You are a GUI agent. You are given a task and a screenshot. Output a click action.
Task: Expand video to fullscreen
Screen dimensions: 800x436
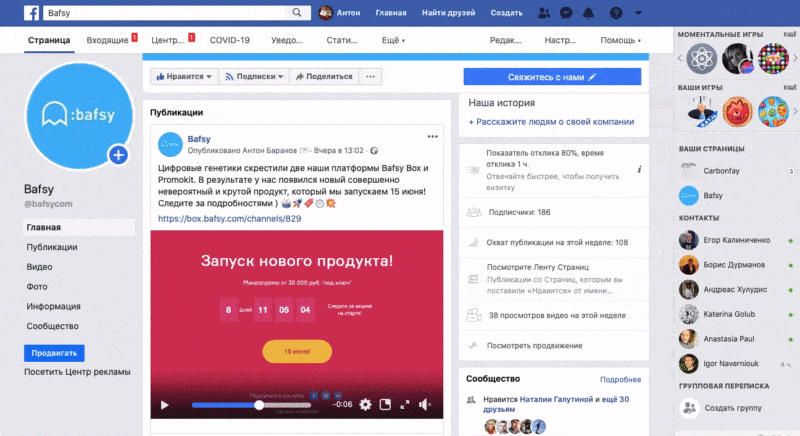tap(405, 405)
